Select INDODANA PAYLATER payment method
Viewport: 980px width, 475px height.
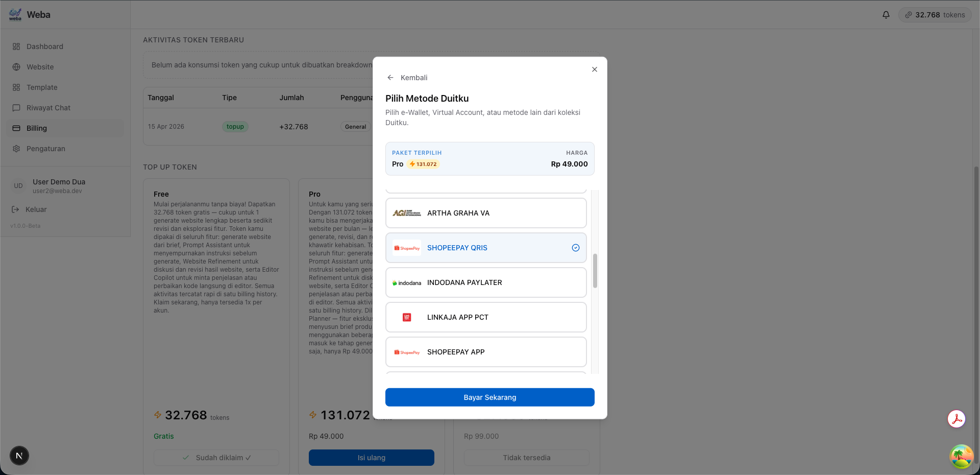486,282
